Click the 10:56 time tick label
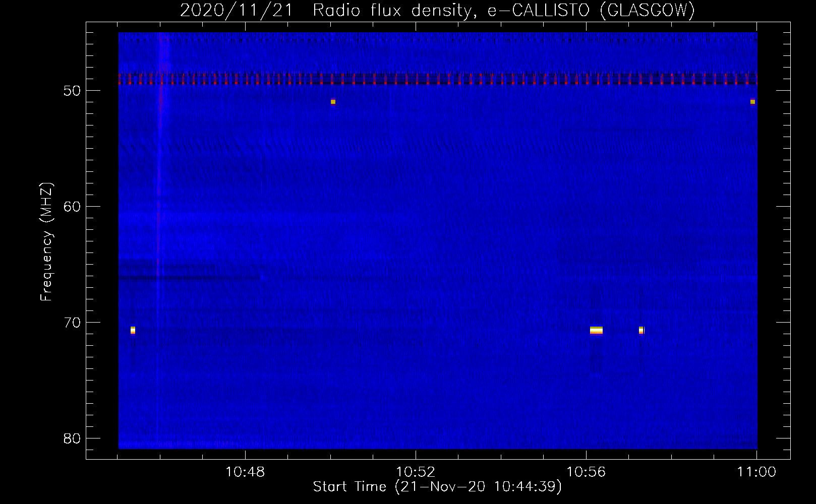This screenshot has width=816, height=504. [586, 472]
